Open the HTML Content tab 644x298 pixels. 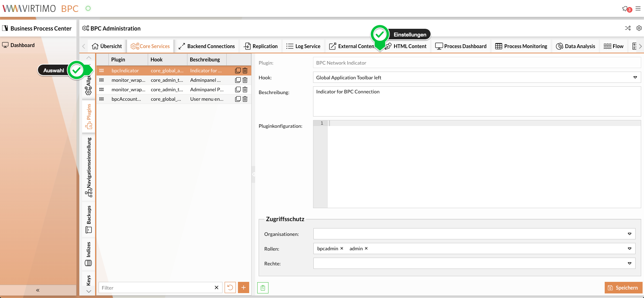pyautogui.click(x=406, y=46)
